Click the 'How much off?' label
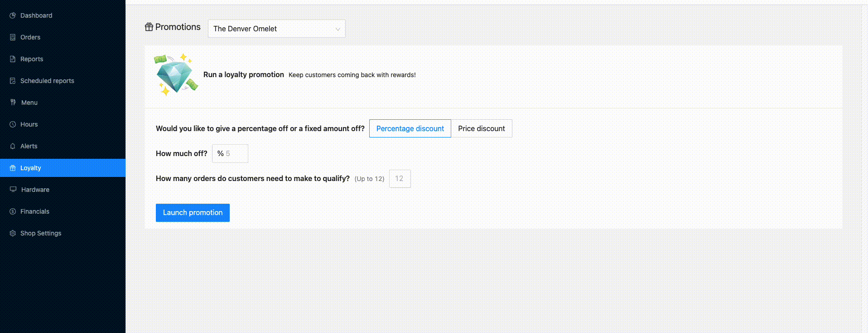Image resolution: width=868 pixels, height=333 pixels. [182, 153]
